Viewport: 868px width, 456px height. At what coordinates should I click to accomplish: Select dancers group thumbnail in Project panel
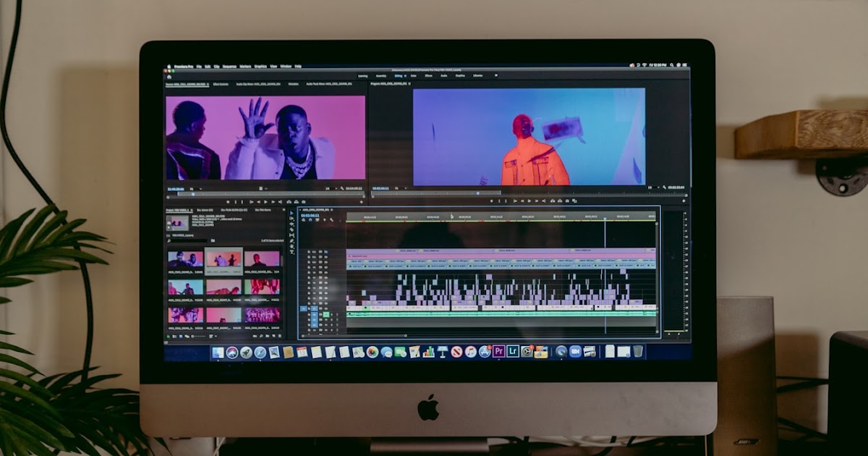click(262, 314)
